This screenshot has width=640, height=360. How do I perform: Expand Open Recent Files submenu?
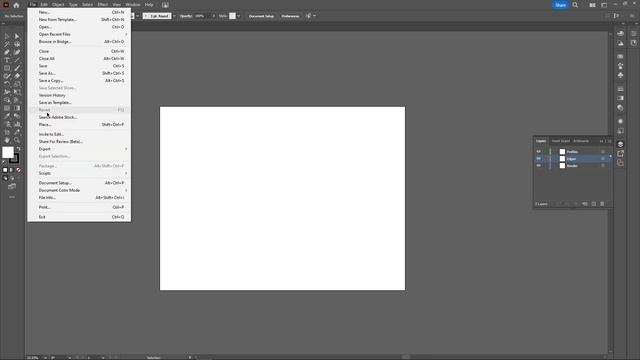[79, 34]
